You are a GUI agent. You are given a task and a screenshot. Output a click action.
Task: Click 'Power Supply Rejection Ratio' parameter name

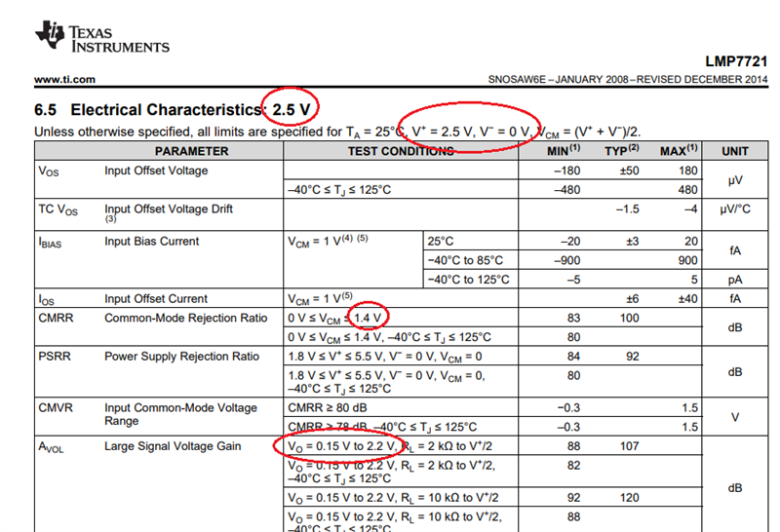(181, 357)
